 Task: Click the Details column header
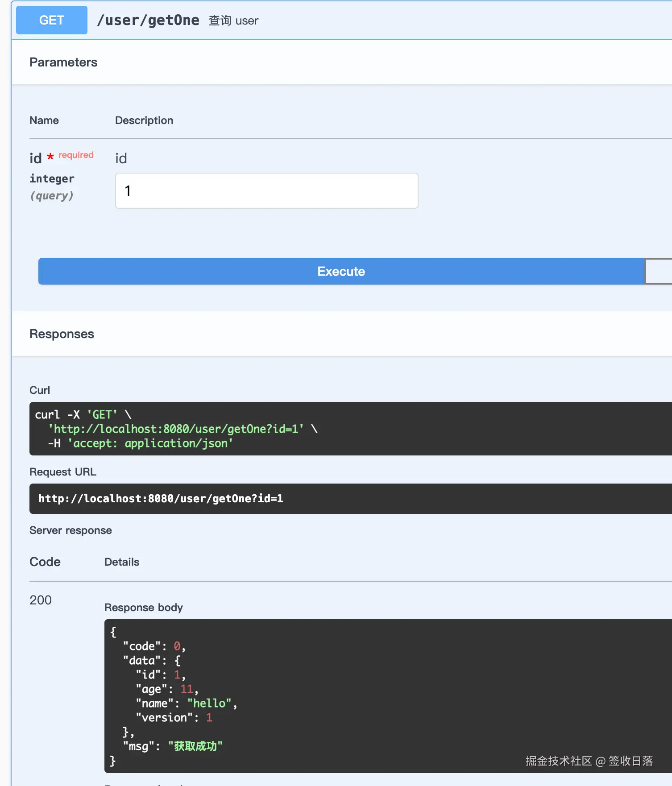coord(122,562)
